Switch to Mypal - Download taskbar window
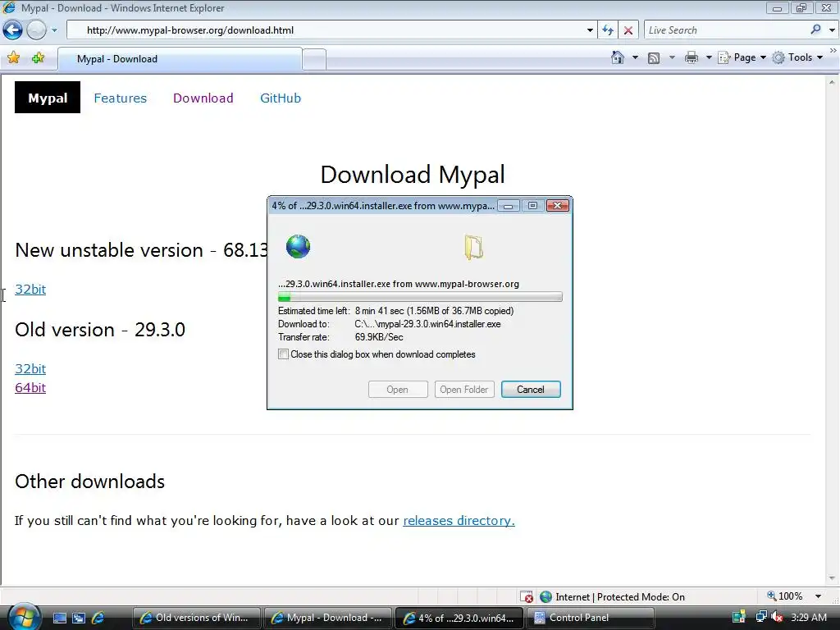 pos(328,618)
